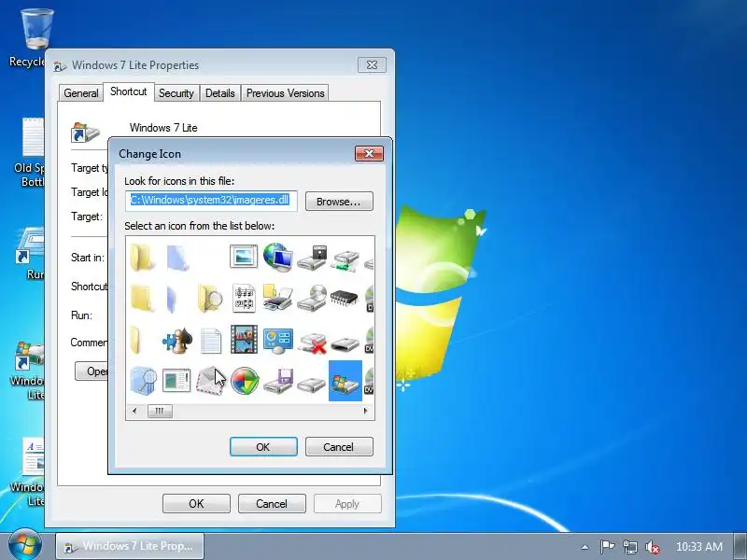This screenshot has width=747, height=560.
Task: Choose the black floppy disk drive icon
Action: click(312, 259)
